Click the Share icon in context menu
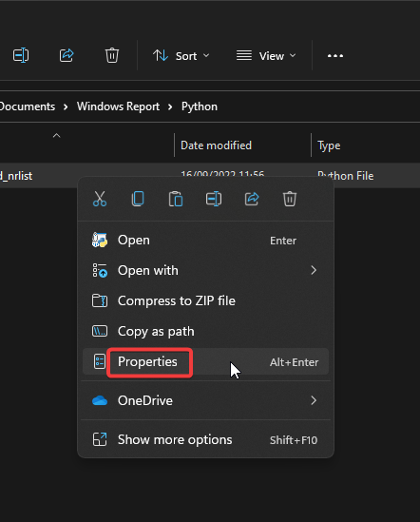This screenshot has width=420, height=522. 252,199
